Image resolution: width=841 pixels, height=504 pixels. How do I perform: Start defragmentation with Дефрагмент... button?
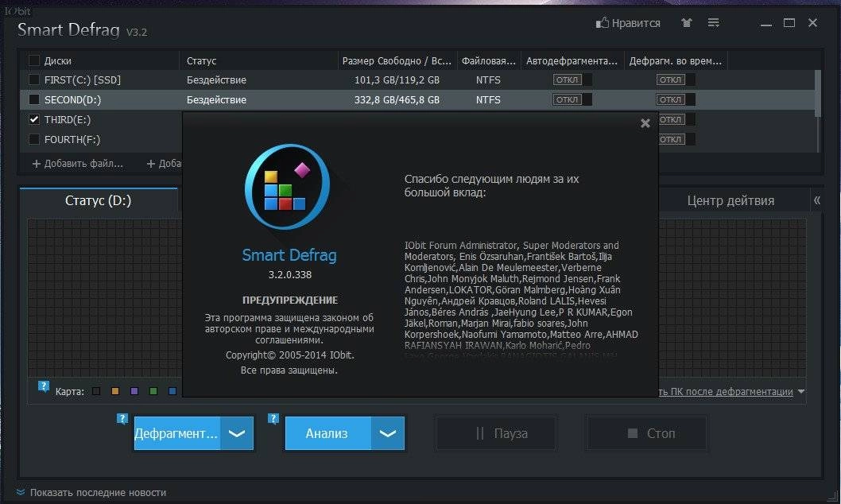(x=177, y=433)
